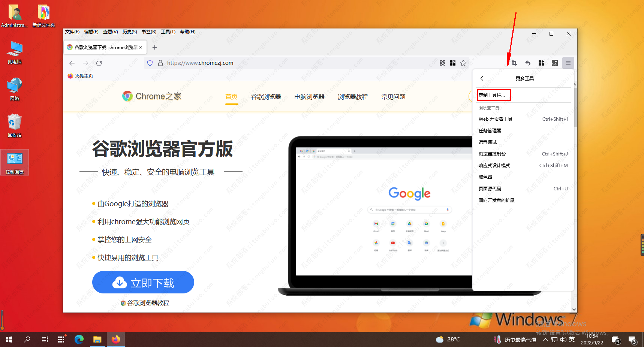Viewport: 644px width, 347px height.
Task: Select 取色器 tool
Action: coord(523,177)
